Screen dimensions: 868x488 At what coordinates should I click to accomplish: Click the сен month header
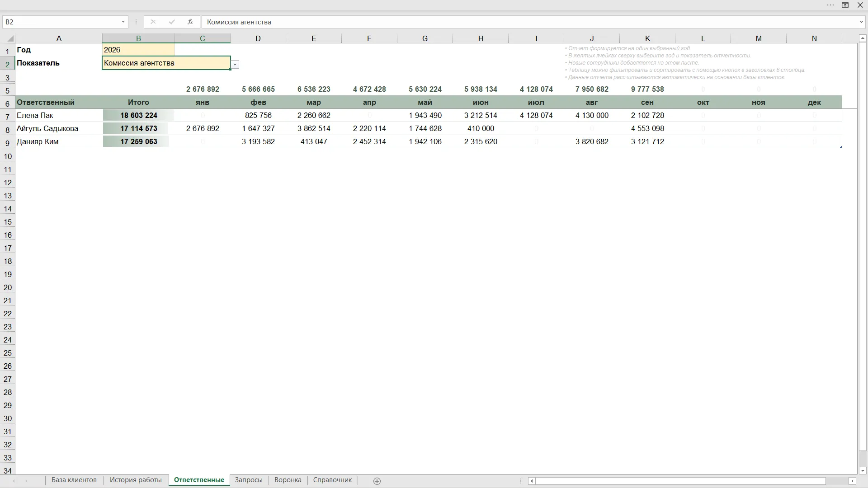point(647,102)
